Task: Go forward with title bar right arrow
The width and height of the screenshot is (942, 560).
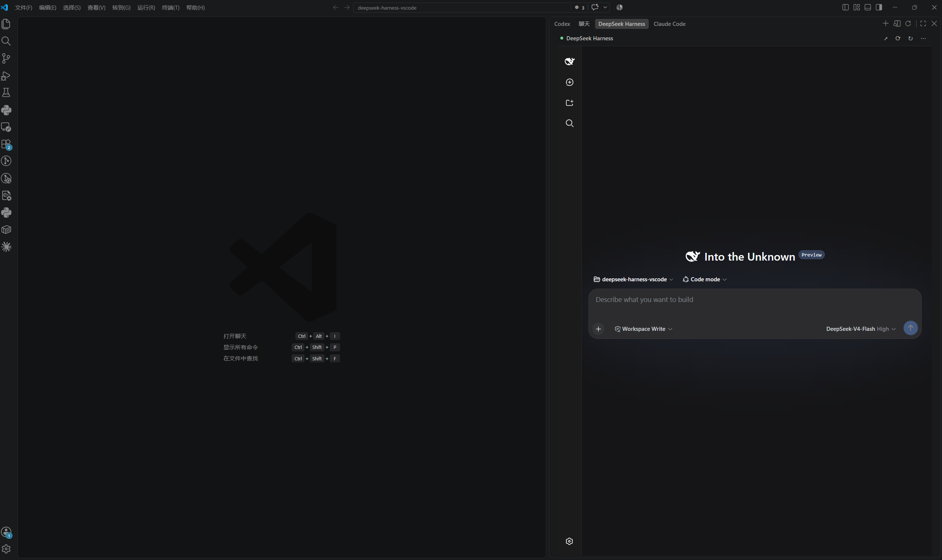Action: [347, 7]
